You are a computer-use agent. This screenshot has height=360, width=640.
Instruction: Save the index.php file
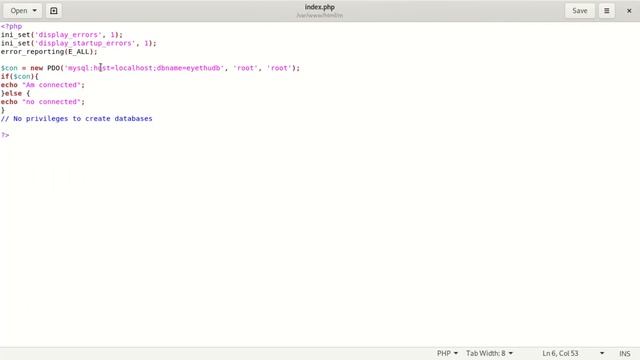tap(580, 11)
